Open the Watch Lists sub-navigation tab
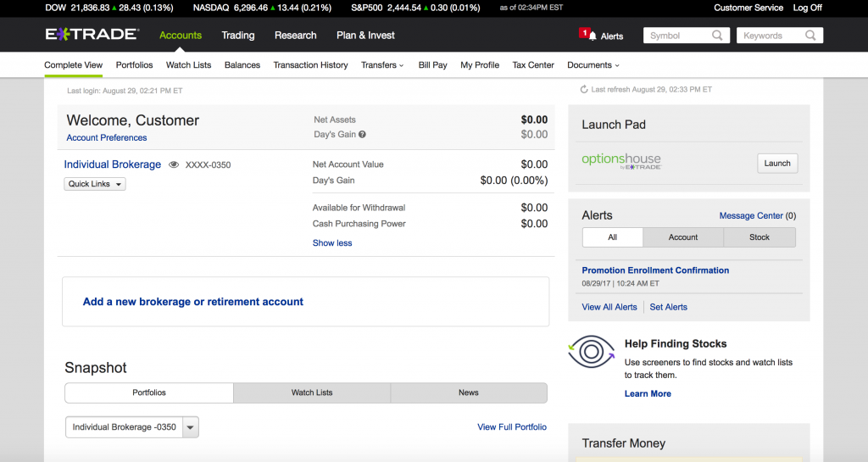Image resolution: width=868 pixels, height=462 pixels. point(189,64)
